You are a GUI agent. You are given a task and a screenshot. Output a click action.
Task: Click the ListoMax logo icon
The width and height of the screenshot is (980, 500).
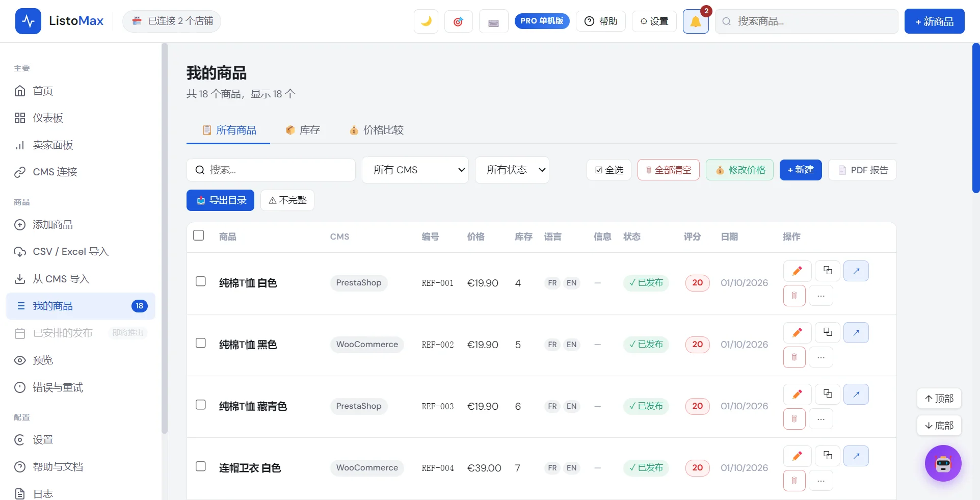click(x=28, y=21)
